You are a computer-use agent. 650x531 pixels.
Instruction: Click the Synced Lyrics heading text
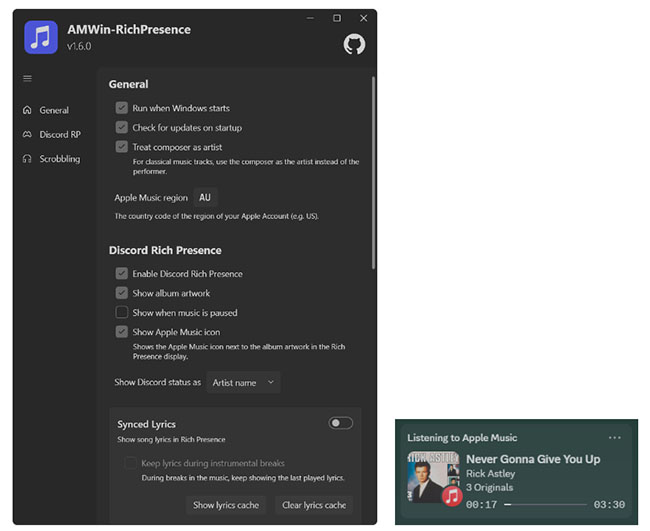tap(146, 424)
